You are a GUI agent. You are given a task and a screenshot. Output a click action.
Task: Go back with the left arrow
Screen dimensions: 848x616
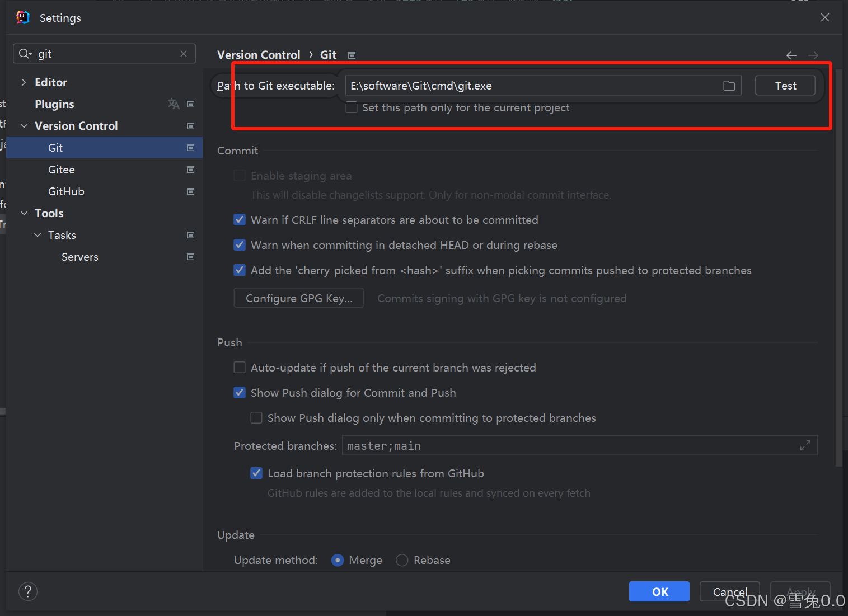tap(791, 55)
